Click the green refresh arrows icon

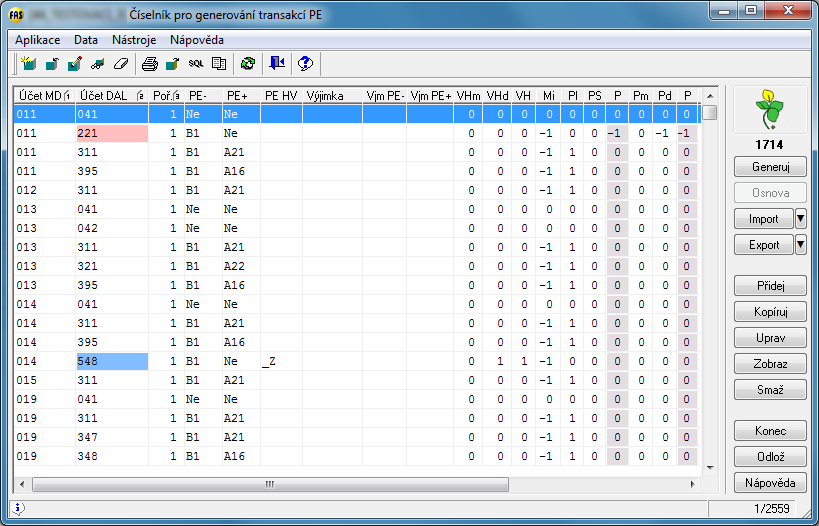[247, 64]
